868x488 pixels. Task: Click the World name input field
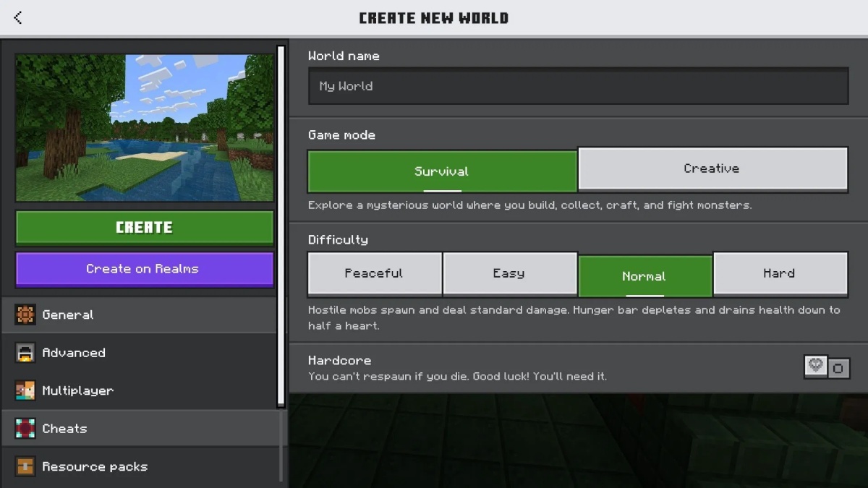point(577,85)
